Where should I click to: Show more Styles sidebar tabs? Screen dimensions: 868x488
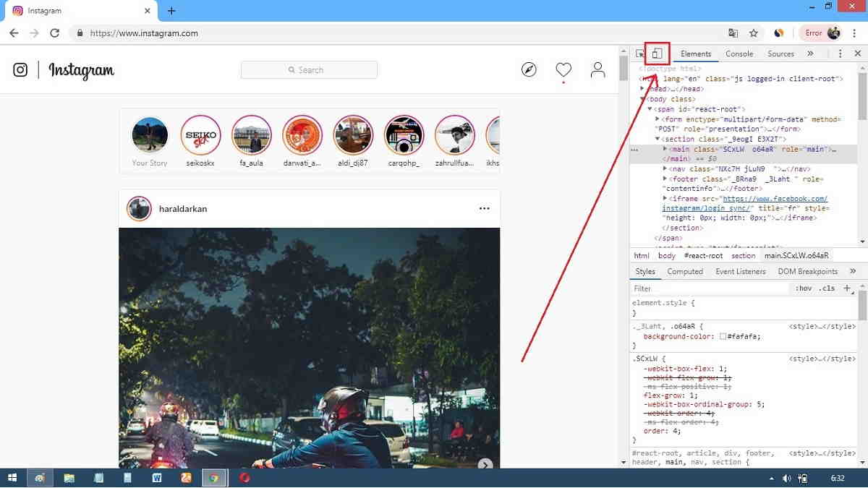(x=853, y=271)
